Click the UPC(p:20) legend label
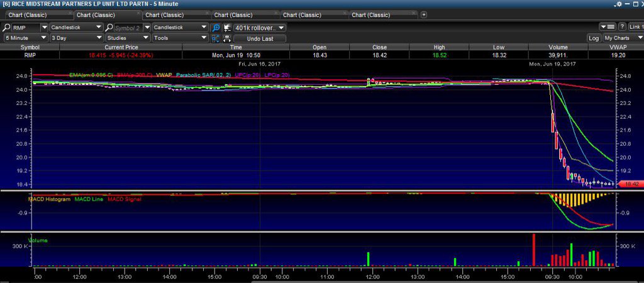The height and width of the screenshot is (283, 644). 247,75
